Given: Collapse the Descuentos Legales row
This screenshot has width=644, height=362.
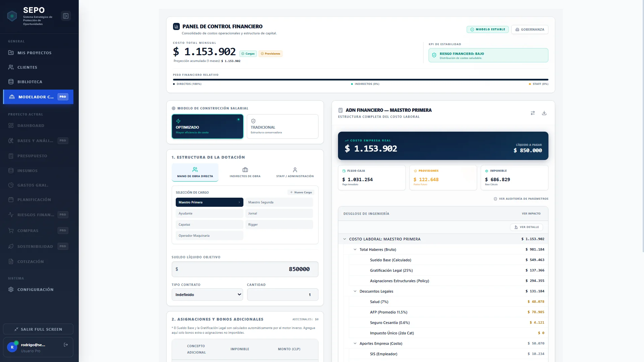Looking at the screenshot, I should pos(355,291).
